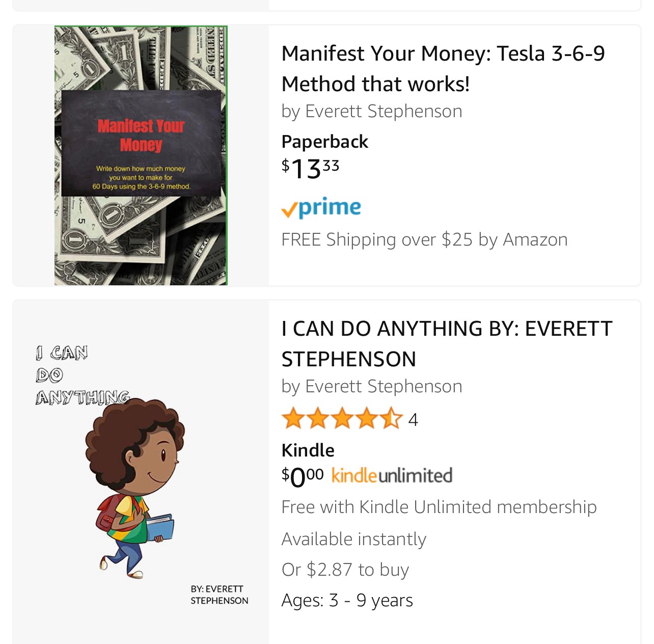Screen dimensions: 654x644
Task: Open the 4 reviews count
Action: pos(413,420)
